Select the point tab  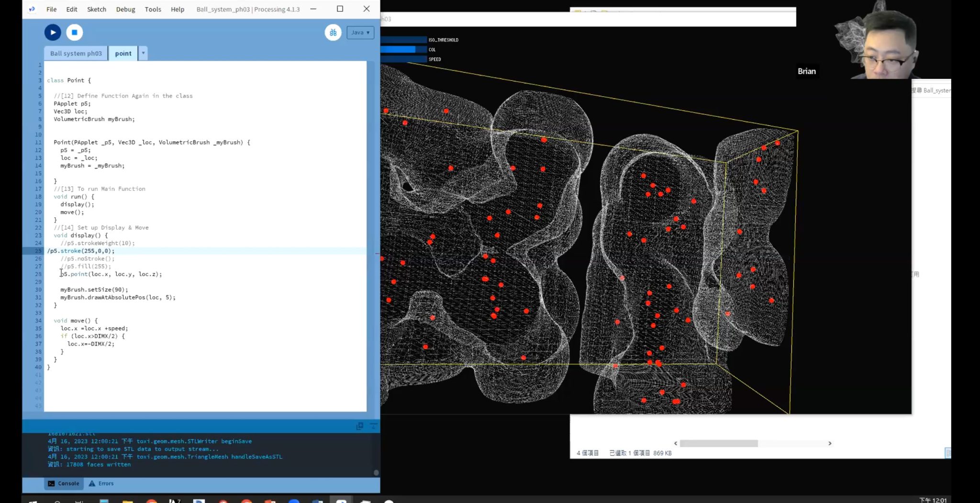(123, 54)
